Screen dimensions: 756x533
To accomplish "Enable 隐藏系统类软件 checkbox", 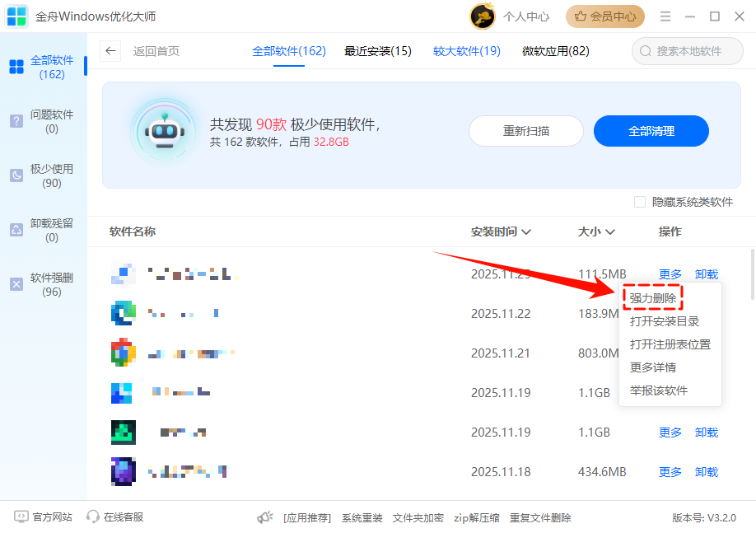I will [x=639, y=202].
